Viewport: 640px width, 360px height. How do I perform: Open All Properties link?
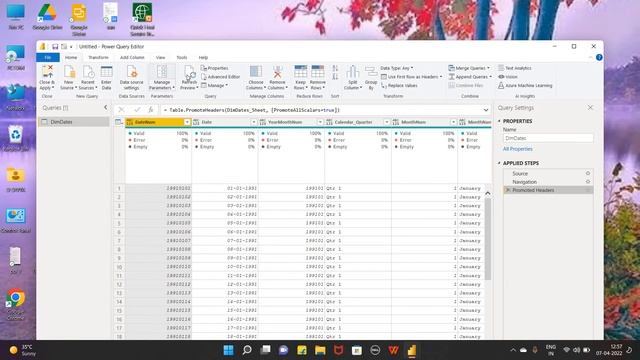(518, 149)
